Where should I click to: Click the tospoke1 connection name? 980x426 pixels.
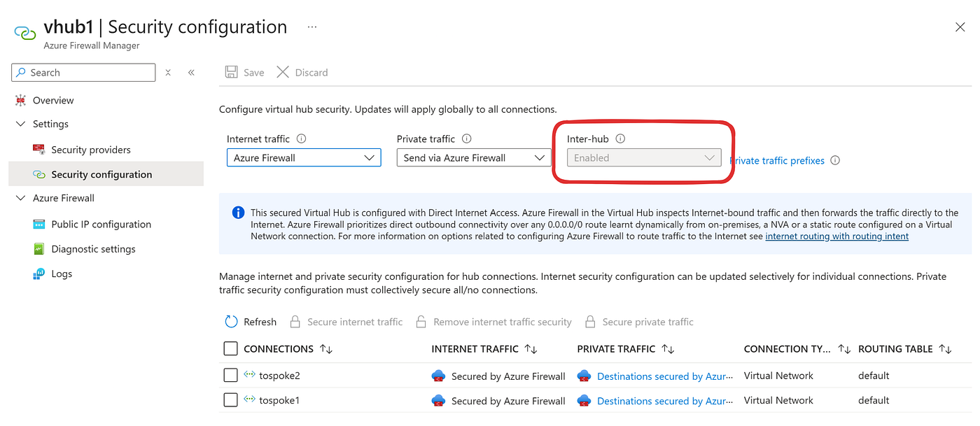[x=279, y=401]
